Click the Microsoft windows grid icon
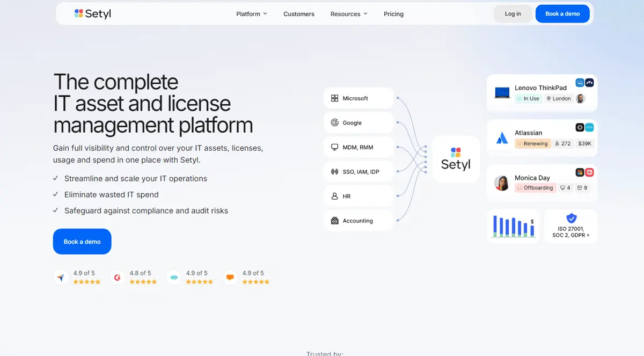Viewport: 644px width, 356px height. [x=334, y=98]
